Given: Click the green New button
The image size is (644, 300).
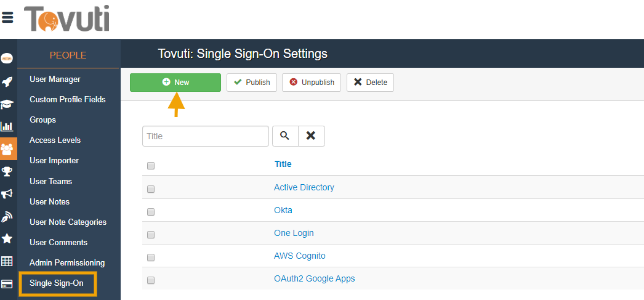Looking at the screenshot, I should coord(175,83).
